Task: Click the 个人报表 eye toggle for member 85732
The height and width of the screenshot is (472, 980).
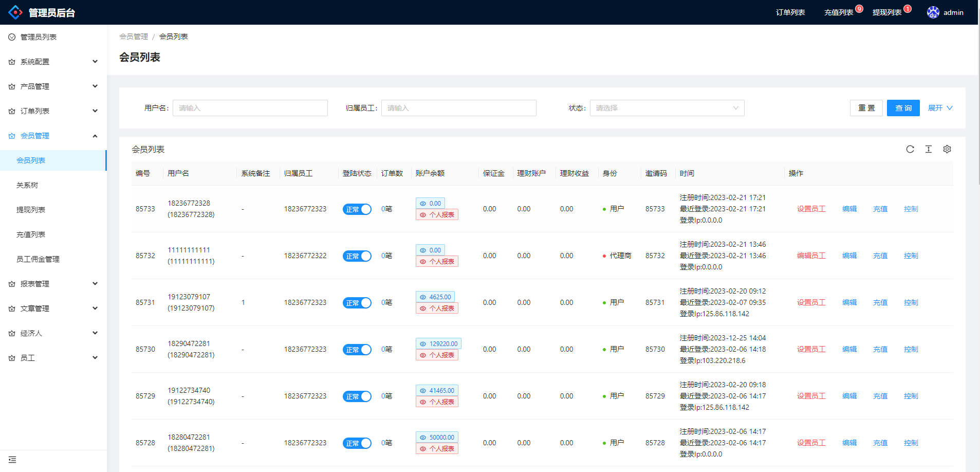Action: click(423, 261)
